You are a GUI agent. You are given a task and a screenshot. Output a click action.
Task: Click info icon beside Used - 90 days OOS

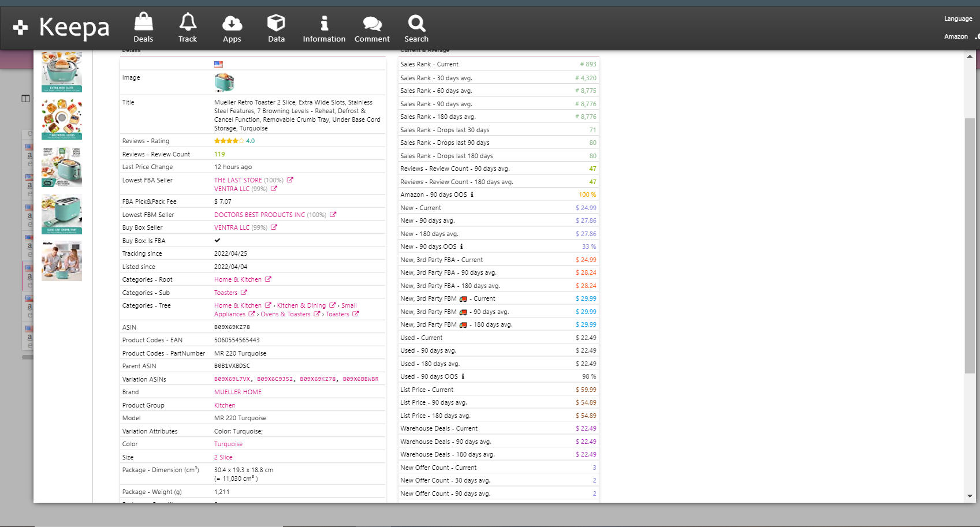click(463, 376)
